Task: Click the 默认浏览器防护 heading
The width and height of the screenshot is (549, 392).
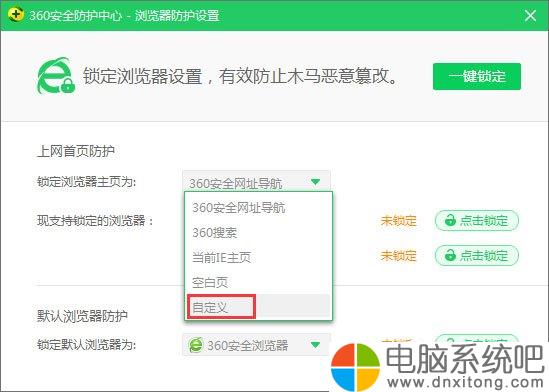Action: point(82,316)
